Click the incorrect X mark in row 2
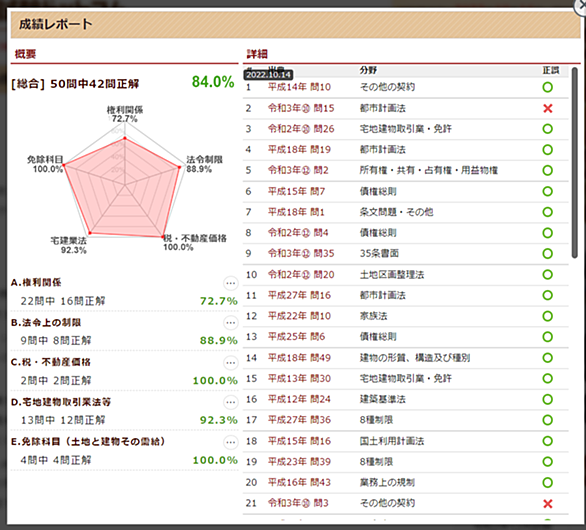The image size is (586, 530). coord(548,108)
